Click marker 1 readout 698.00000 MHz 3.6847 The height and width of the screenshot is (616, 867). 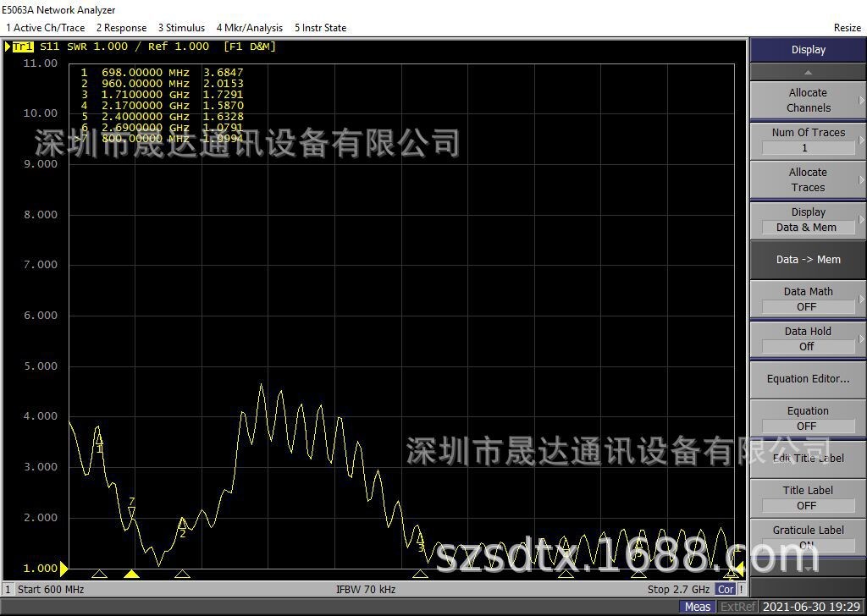pyautogui.click(x=162, y=73)
